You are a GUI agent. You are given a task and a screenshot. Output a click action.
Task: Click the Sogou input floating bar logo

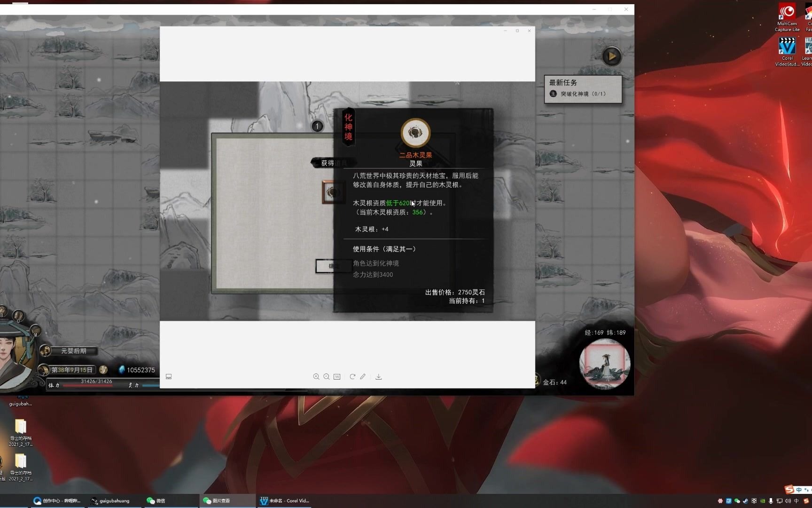[x=789, y=489]
